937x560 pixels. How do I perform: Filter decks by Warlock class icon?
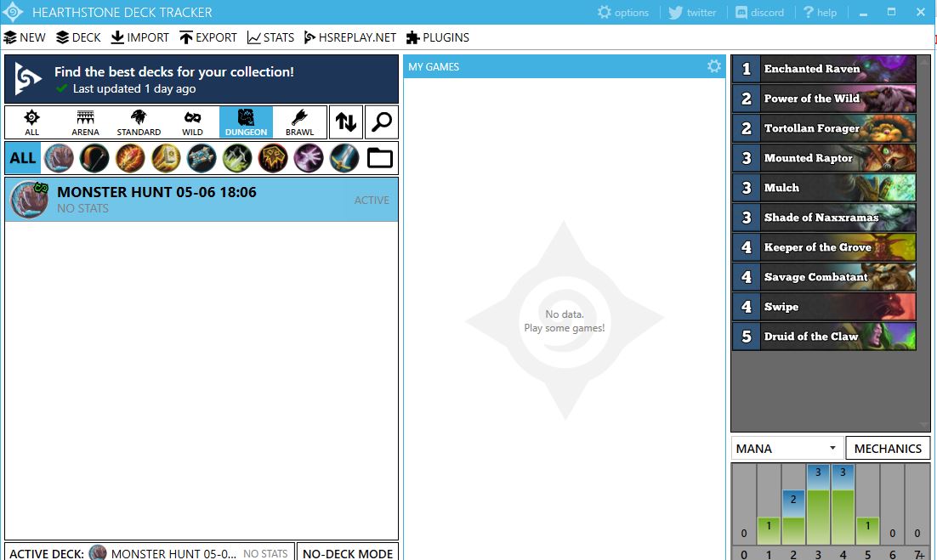click(x=309, y=158)
